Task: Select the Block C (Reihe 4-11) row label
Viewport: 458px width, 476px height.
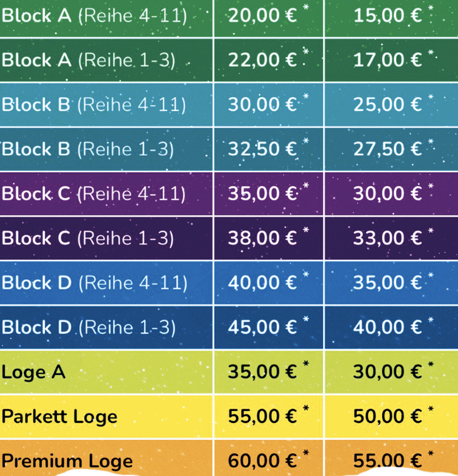Action: point(94,193)
